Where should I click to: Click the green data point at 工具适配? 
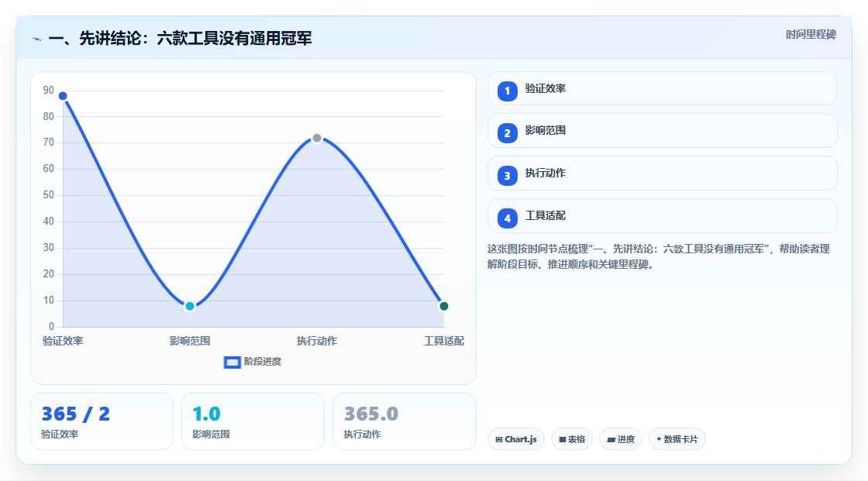443,306
